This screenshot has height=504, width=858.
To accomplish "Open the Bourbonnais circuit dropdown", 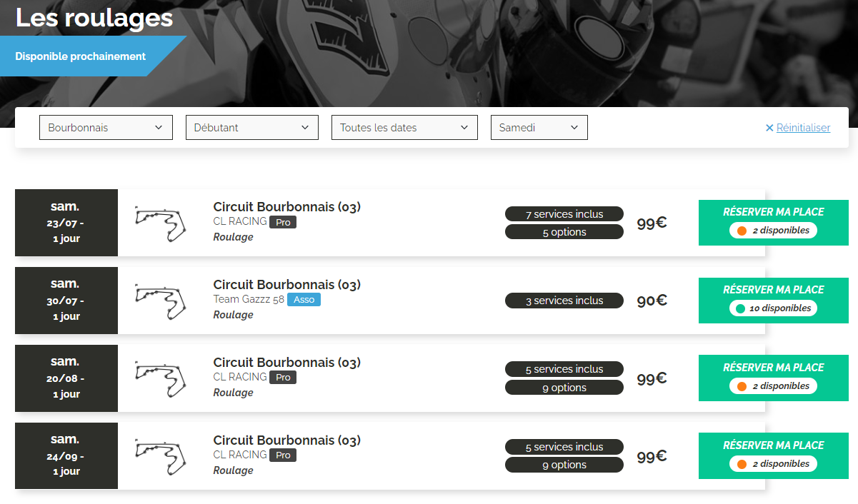I will [106, 128].
